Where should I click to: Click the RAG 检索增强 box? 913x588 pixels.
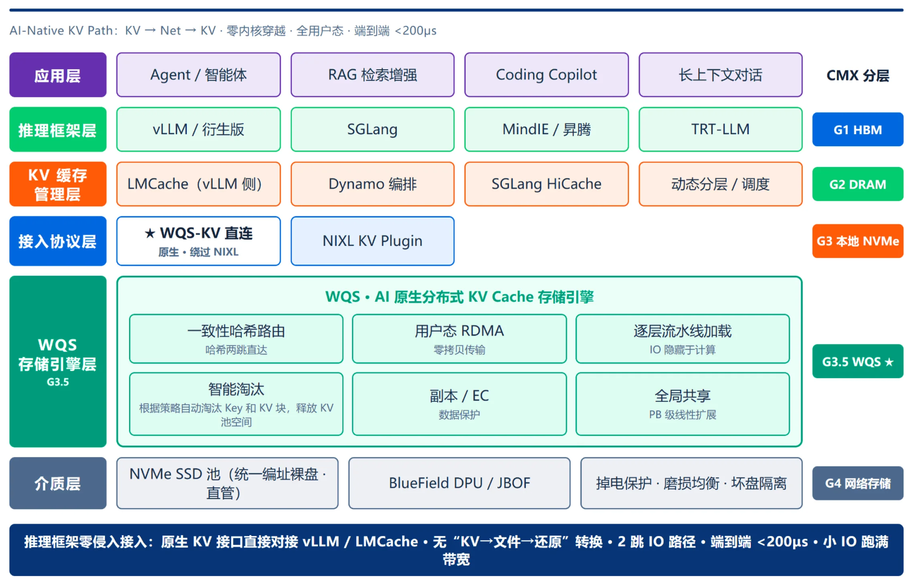pyautogui.click(x=372, y=75)
